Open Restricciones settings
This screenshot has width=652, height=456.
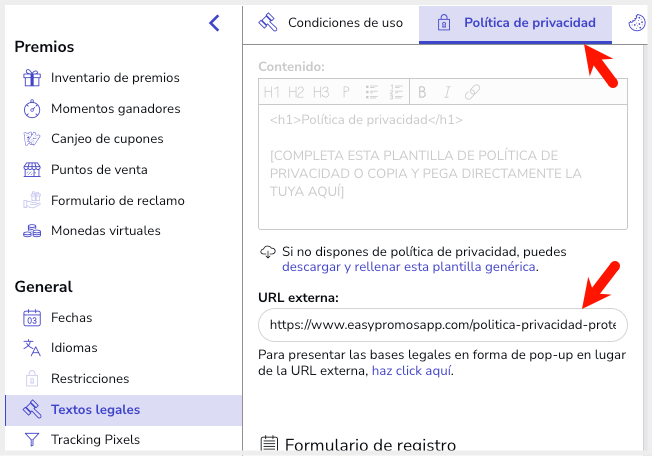point(90,379)
